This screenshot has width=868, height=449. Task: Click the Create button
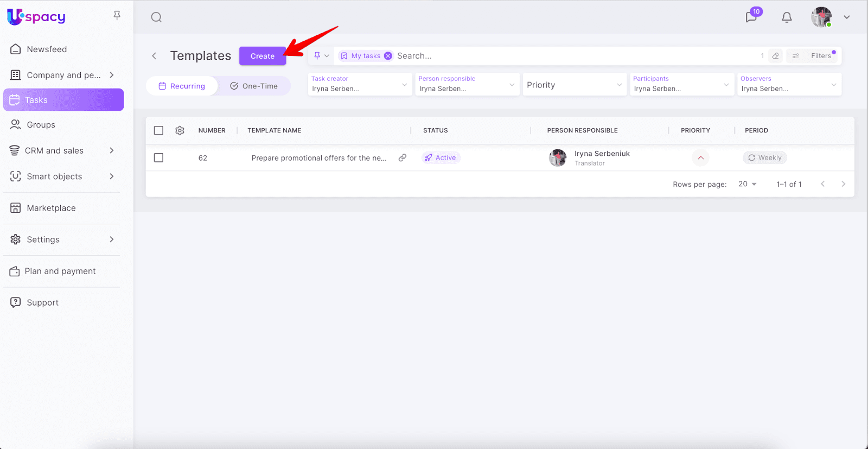[263, 56]
